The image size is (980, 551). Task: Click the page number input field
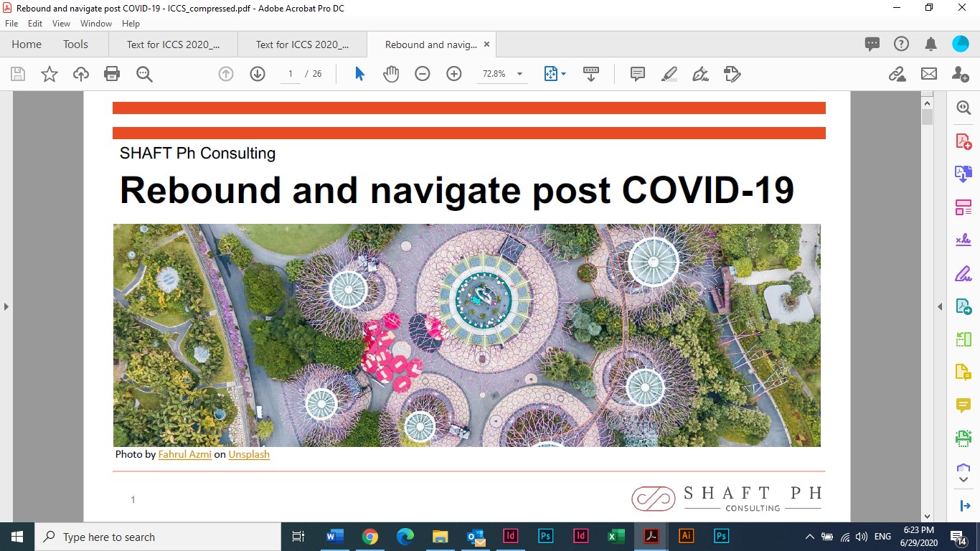(x=291, y=74)
